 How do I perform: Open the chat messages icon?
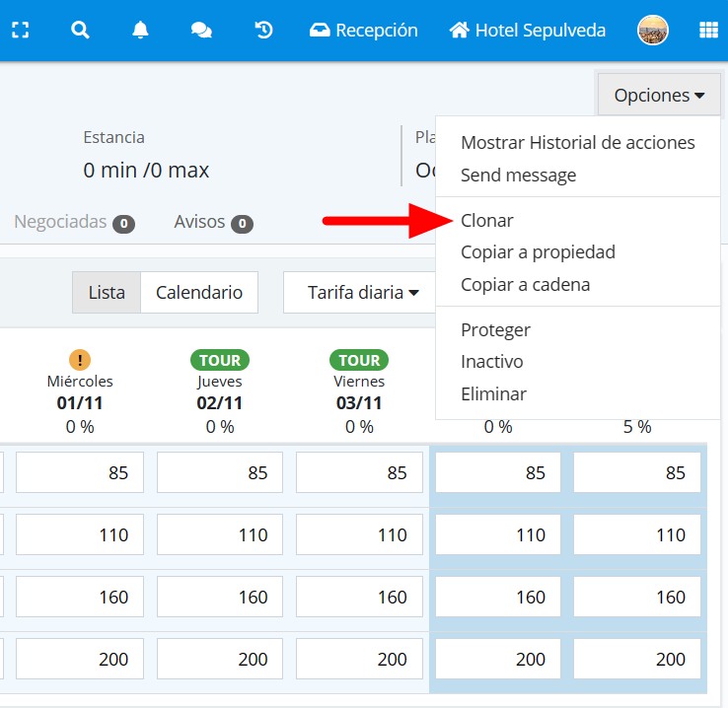pyautogui.click(x=201, y=31)
